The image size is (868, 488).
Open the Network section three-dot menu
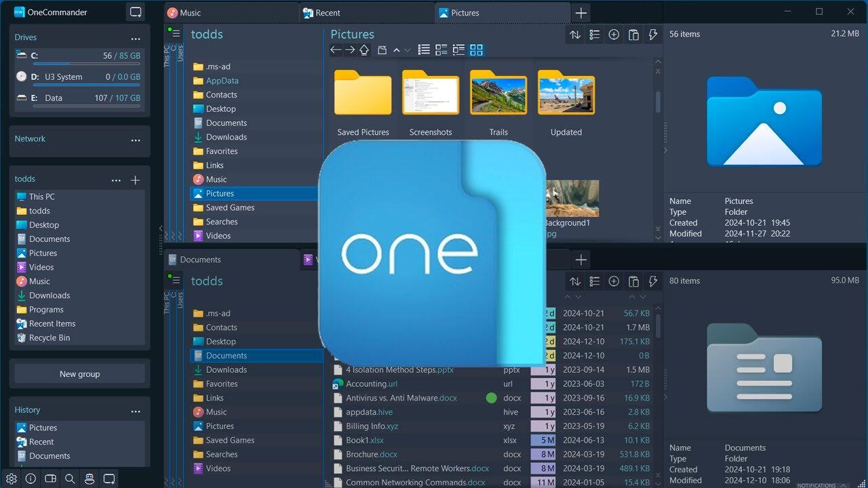coord(136,140)
